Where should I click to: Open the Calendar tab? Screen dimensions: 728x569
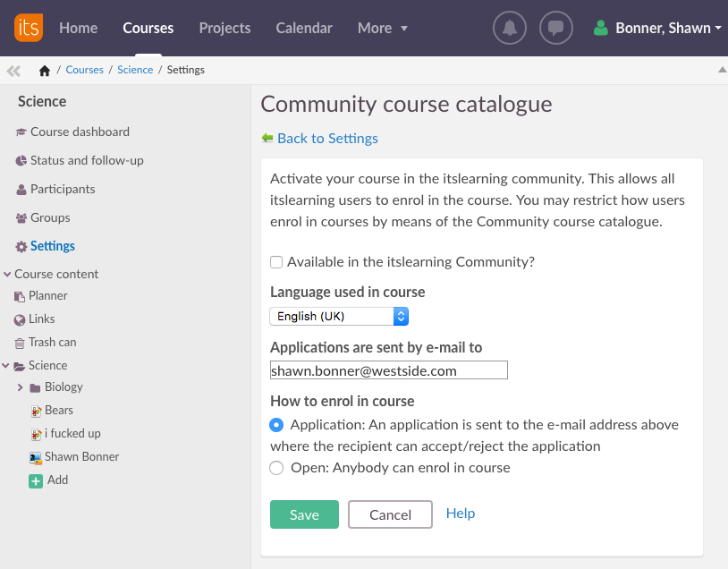coord(304,28)
